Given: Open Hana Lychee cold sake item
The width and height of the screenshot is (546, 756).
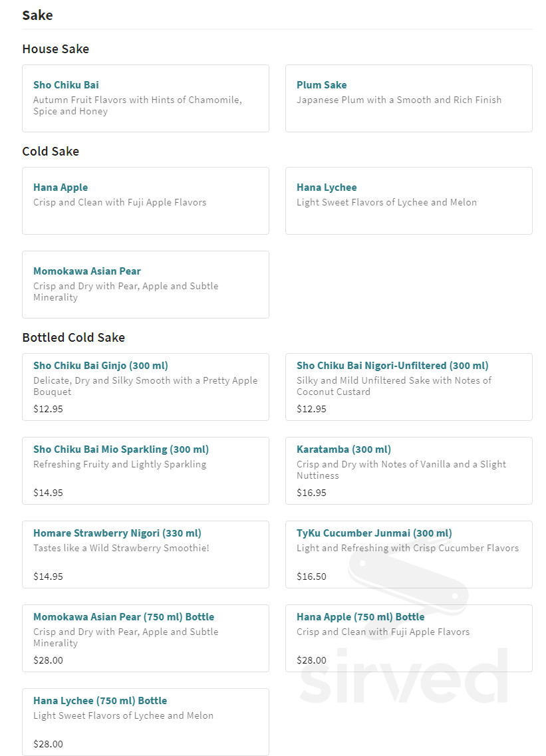Looking at the screenshot, I should pos(327,188).
